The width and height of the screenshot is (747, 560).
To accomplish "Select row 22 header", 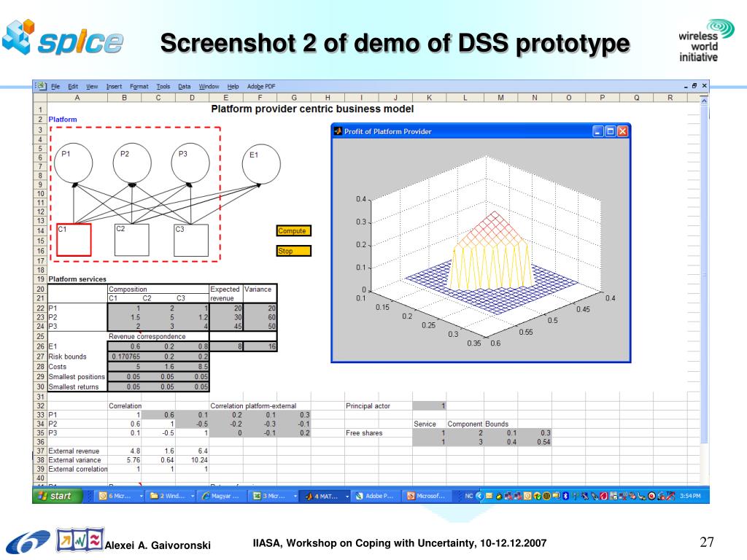I will point(40,308).
